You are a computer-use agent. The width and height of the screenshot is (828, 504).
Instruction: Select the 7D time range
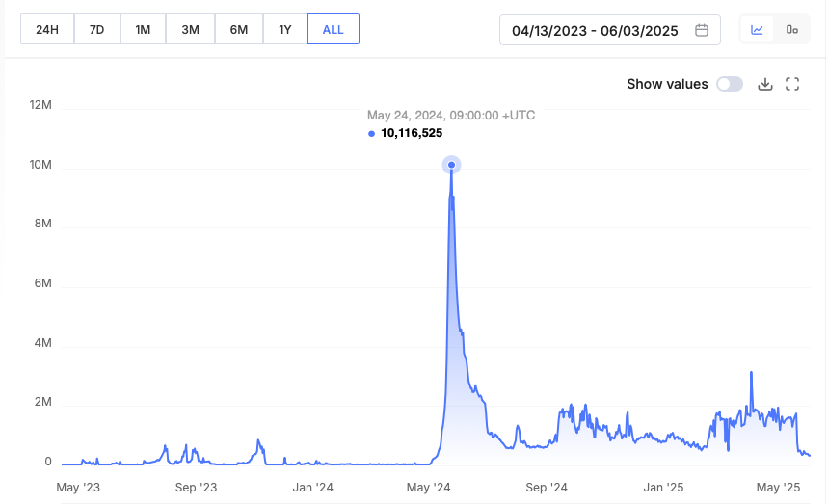[97, 30]
